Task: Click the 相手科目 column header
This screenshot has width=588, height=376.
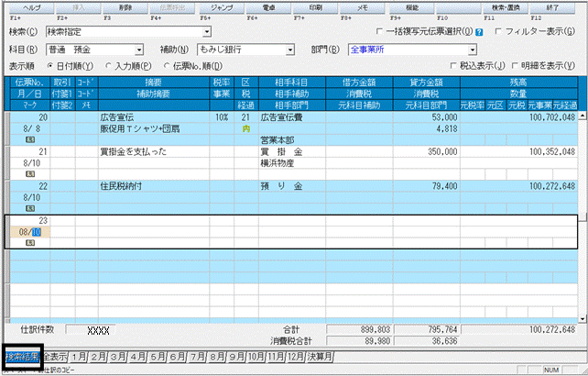Action: point(292,83)
